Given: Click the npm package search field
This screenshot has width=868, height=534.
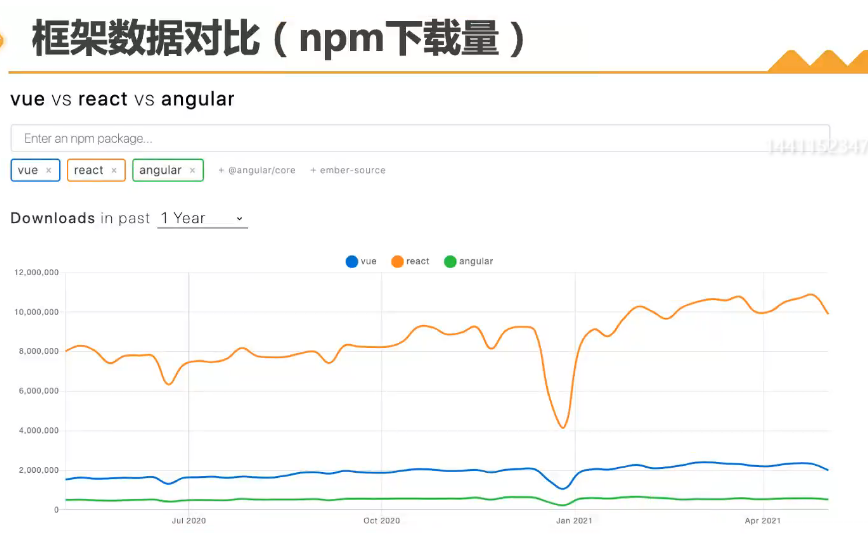Looking at the screenshot, I should pyautogui.click(x=420, y=138).
